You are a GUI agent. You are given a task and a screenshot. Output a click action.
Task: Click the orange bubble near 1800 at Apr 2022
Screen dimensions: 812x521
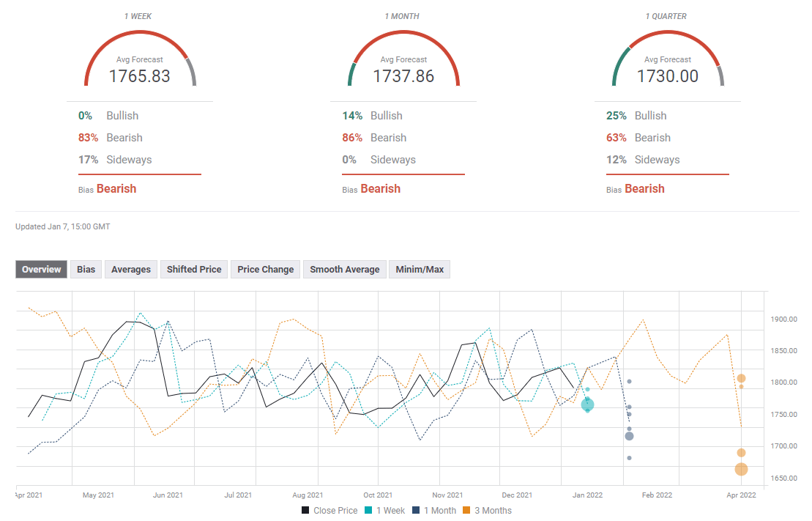click(741, 378)
